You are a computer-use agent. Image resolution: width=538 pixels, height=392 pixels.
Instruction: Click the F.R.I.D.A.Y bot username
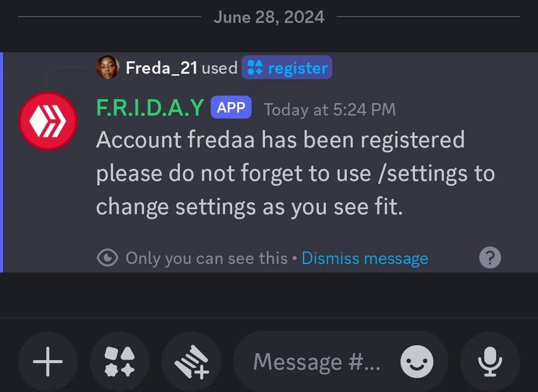coord(150,108)
